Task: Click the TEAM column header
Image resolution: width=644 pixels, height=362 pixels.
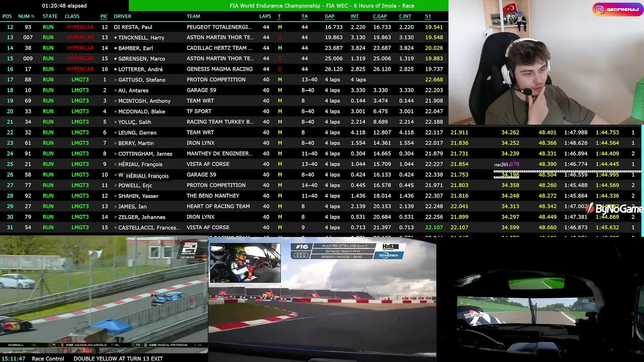Action: coord(193,17)
